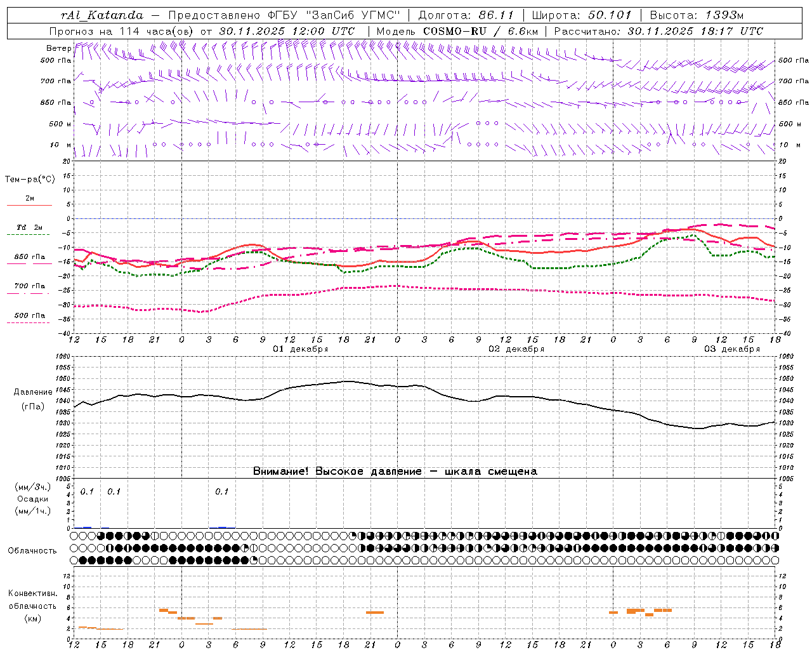Screen dimensions: 812x650
Task: Click the Ветер panel label
Action: pos(58,48)
